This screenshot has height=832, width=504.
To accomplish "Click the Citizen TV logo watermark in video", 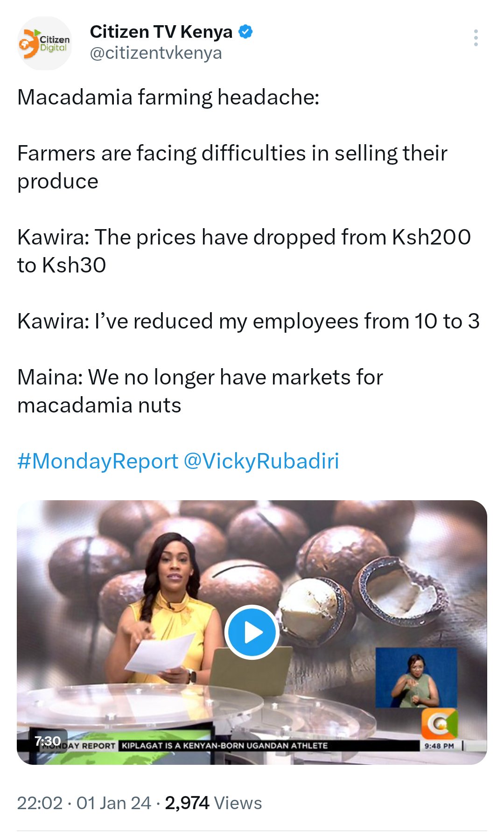I will point(439,724).
